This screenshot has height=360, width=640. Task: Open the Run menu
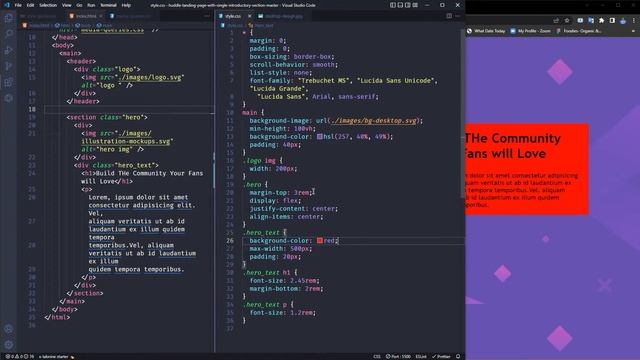pyautogui.click(x=91, y=5)
